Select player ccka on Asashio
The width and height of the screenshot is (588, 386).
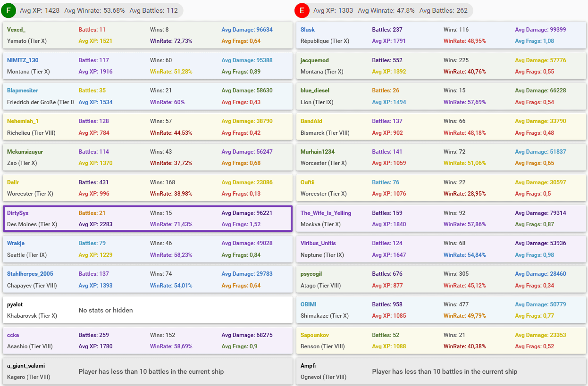tap(13, 335)
